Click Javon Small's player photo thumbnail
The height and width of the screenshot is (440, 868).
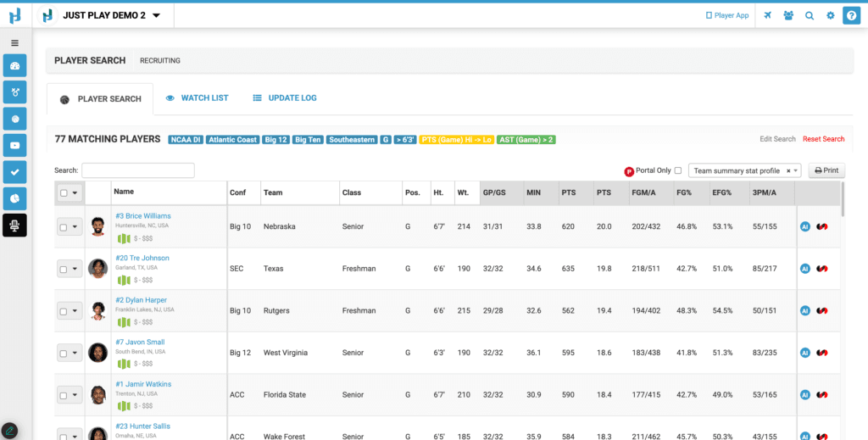click(98, 353)
